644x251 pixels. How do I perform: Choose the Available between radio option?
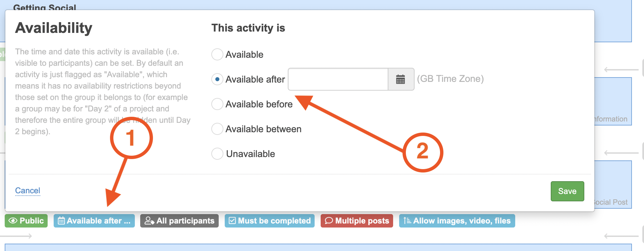(x=217, y=129)
